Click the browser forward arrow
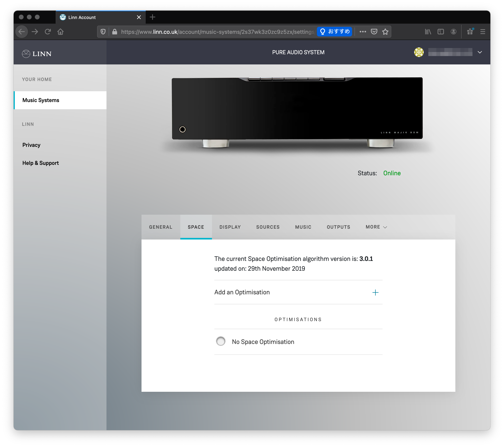This screenshot has height=447, width=504. [x=35, y=32]
